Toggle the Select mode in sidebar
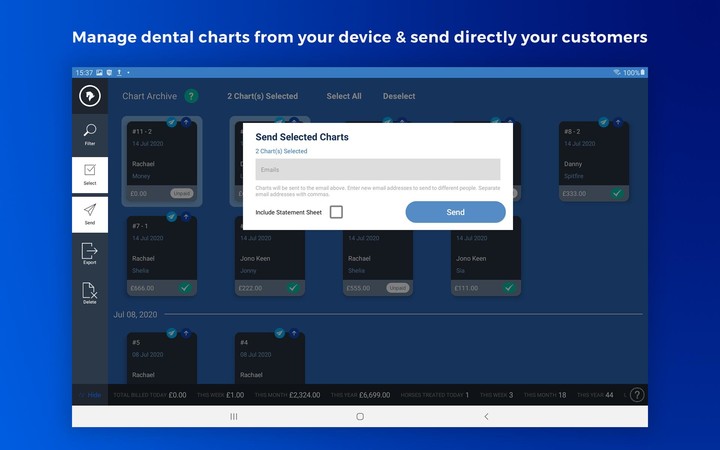The width and height of the screenshot is (720, 450). click(x=90, y=175)
